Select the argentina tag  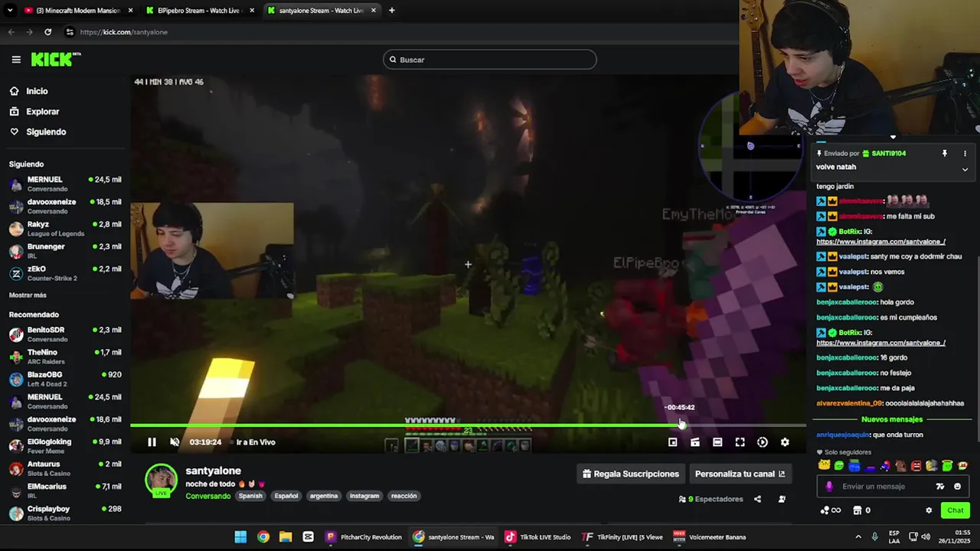324,496
